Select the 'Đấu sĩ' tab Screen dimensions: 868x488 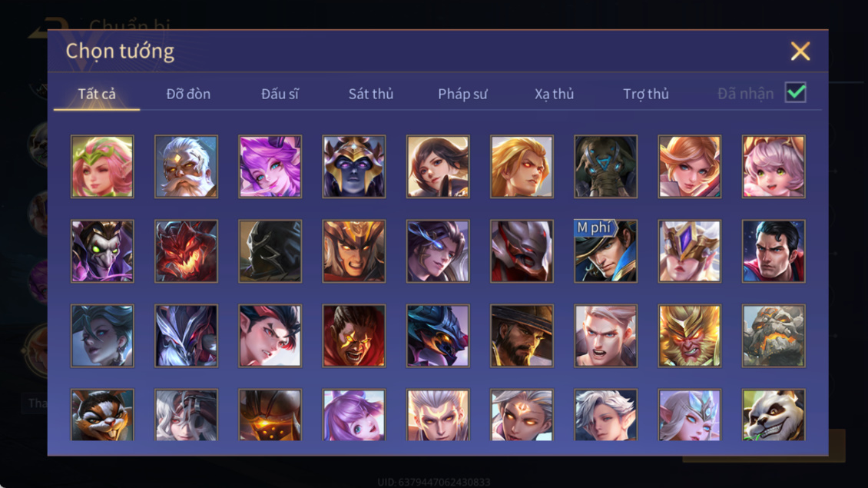(280, 94)
